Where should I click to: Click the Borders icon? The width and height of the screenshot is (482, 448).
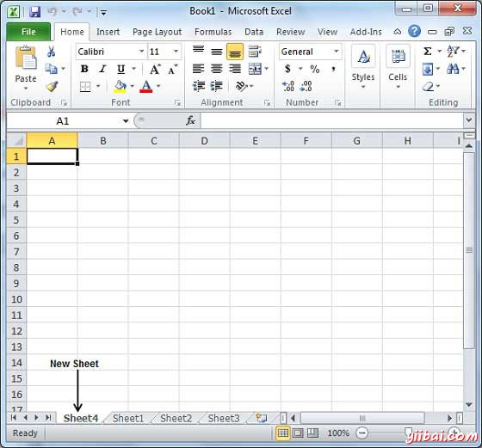85,86
